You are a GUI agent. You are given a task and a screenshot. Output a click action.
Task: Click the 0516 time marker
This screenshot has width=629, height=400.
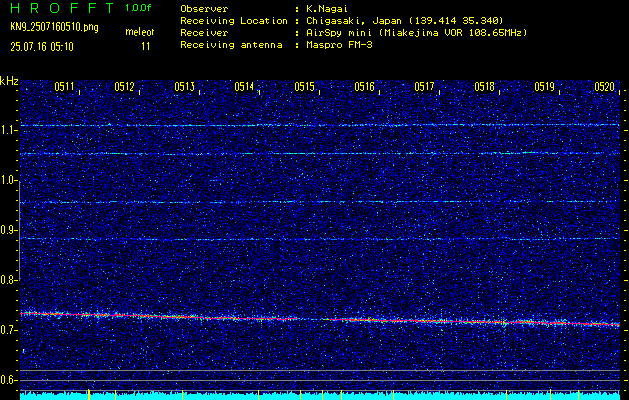pyautogui.click(x=364, y=87)
